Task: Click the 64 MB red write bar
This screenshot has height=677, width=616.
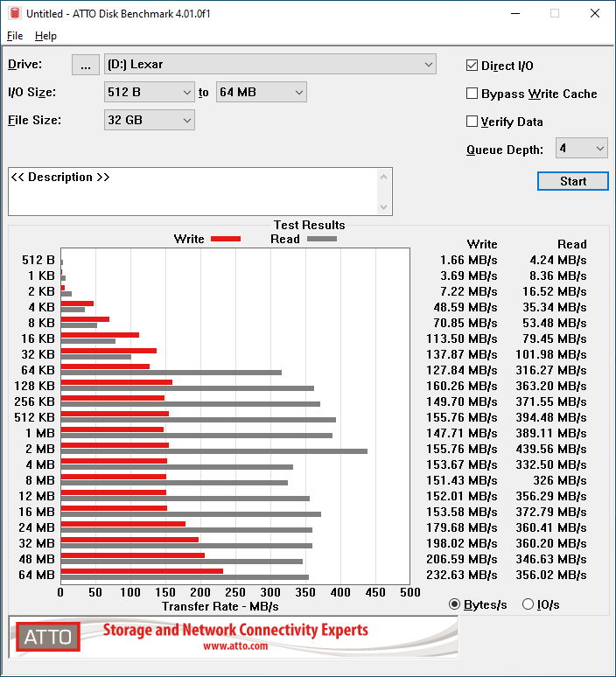Action: [142, 571]
